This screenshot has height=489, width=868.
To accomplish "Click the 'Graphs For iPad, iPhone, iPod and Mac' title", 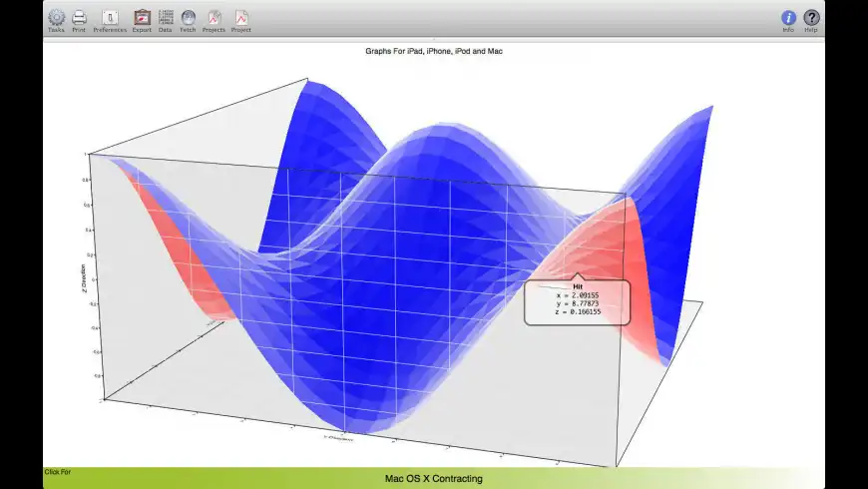I will (434, 51).
